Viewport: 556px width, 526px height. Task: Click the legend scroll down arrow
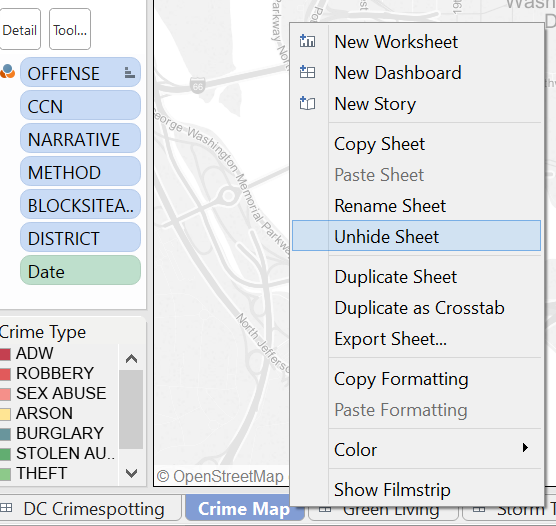click(131, 473)
